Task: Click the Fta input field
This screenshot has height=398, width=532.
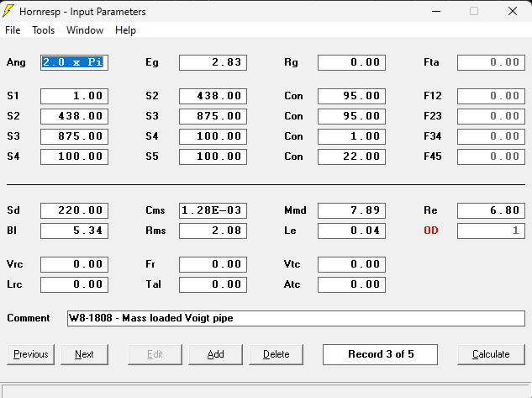Action: 492,62
